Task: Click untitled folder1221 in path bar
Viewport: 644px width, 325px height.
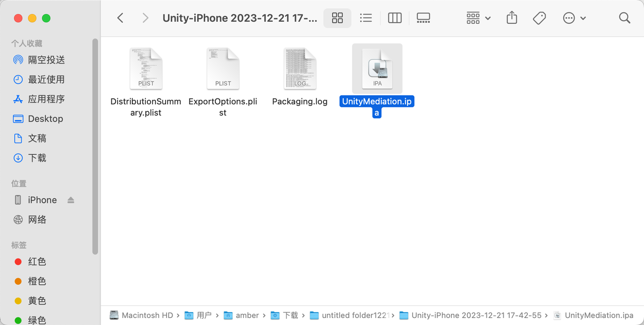Action: pyautogui.click(x=350, y=315)
